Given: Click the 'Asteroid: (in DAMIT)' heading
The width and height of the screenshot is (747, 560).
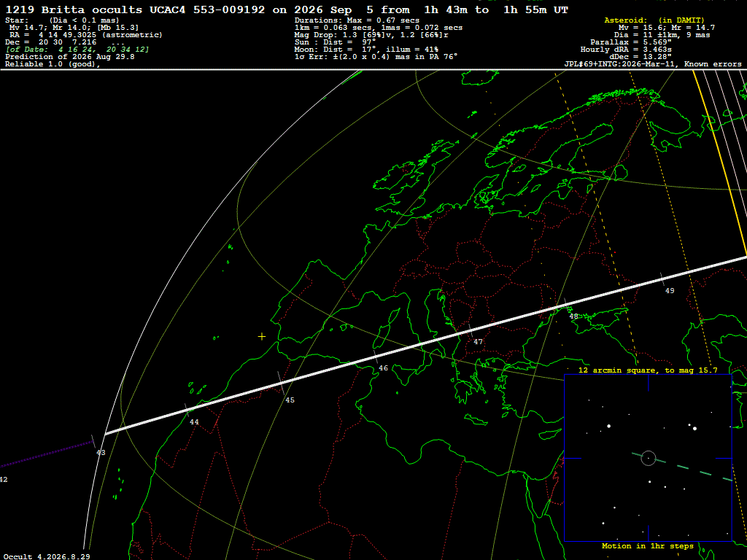Looking at the screenshot, I should [x=654, y=20].
